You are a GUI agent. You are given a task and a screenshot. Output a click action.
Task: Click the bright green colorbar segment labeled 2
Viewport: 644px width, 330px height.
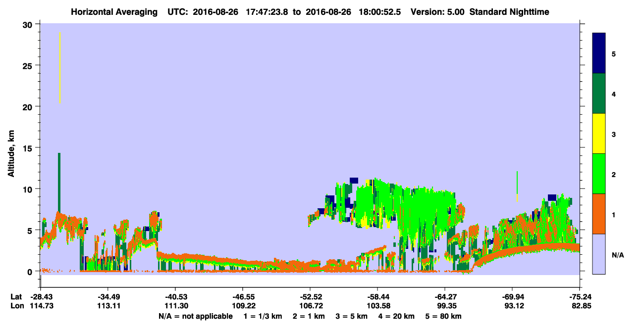599,174
